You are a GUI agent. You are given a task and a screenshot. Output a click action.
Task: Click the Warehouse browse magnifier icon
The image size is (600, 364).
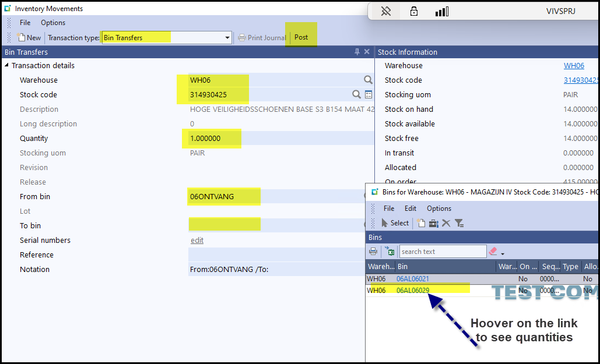tap(368, 80)
